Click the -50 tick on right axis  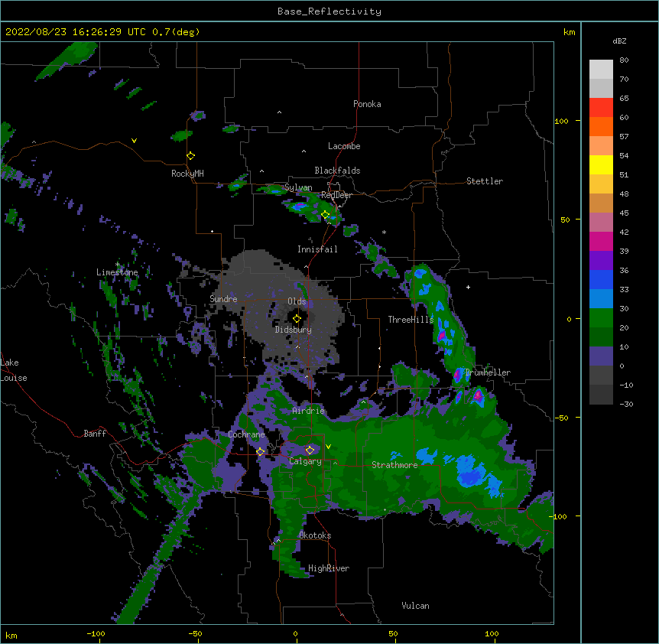point(561,418)
